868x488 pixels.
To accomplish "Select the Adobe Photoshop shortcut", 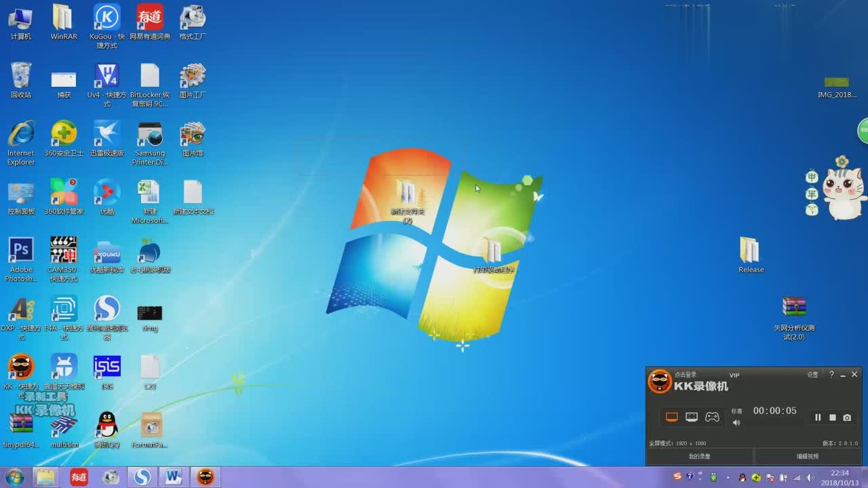I will 21,260.
